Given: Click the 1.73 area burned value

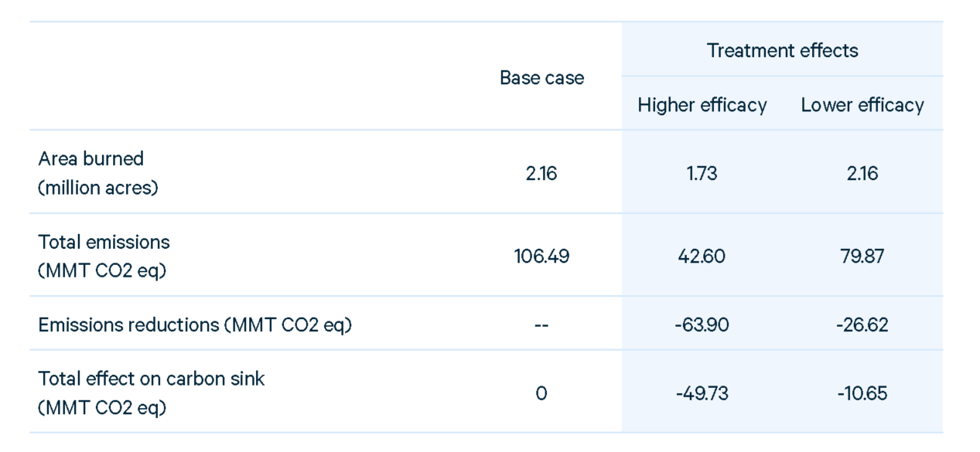Looking at the screenshot, I should pos(702,174).
